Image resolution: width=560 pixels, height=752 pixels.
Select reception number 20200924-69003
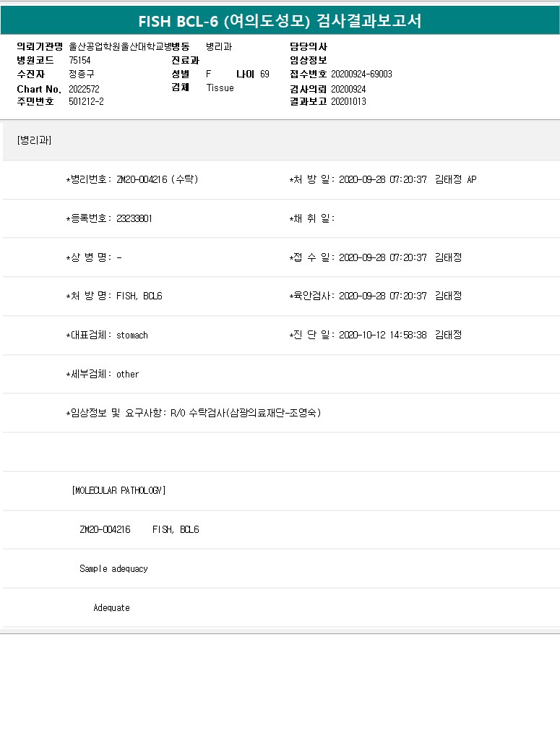pos(361,74)
